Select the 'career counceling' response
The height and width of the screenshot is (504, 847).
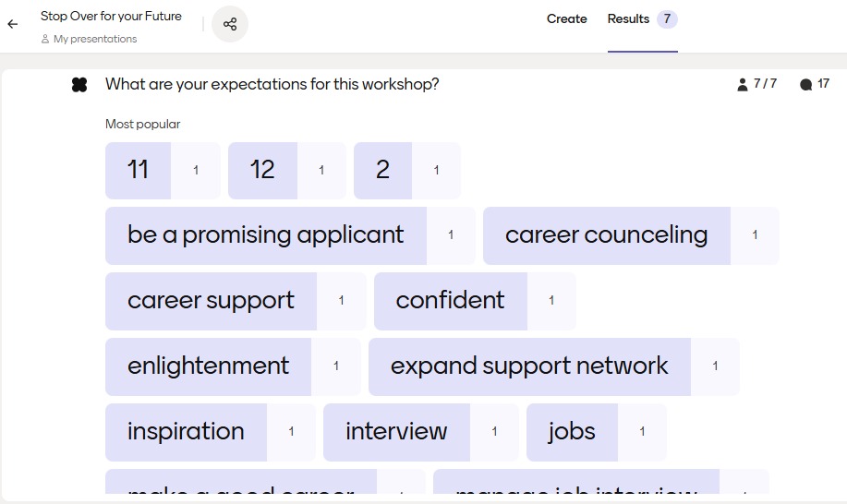pos(607,235)
